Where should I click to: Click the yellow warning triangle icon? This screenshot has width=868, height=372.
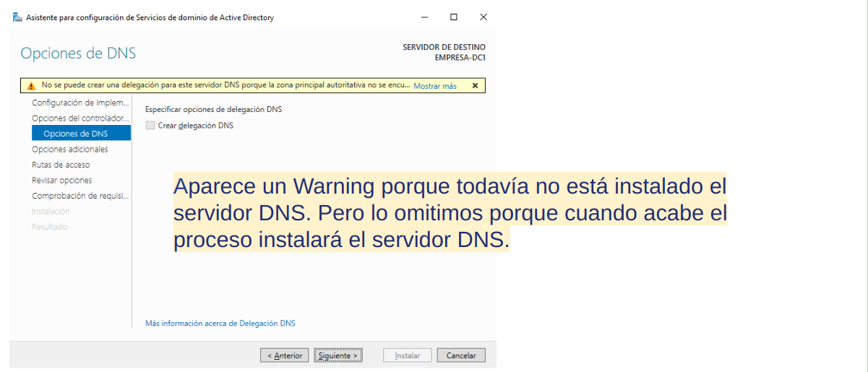(x=31, y=86)
